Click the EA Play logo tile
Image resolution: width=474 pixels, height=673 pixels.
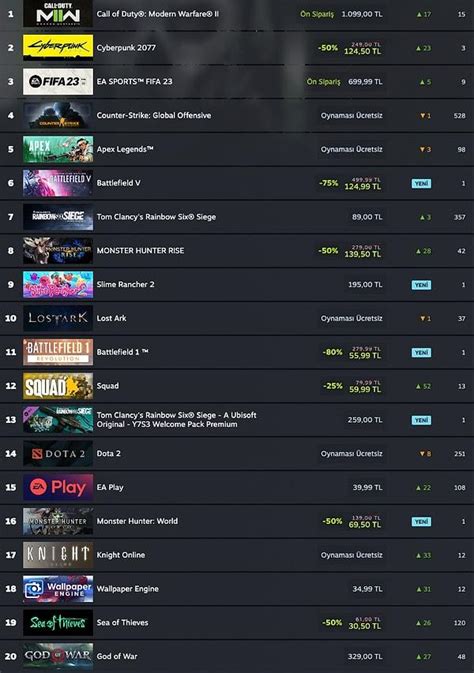pyautogui.click(x=58, y=487)
